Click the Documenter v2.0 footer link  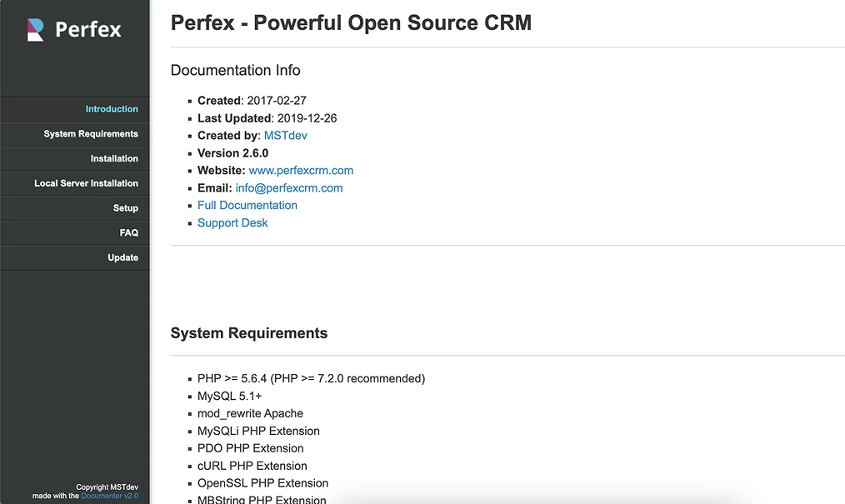point(109,496)
